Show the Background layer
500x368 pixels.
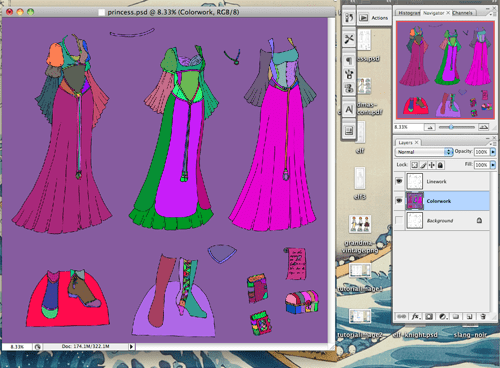pyautogui.click(x=399, y=220)
